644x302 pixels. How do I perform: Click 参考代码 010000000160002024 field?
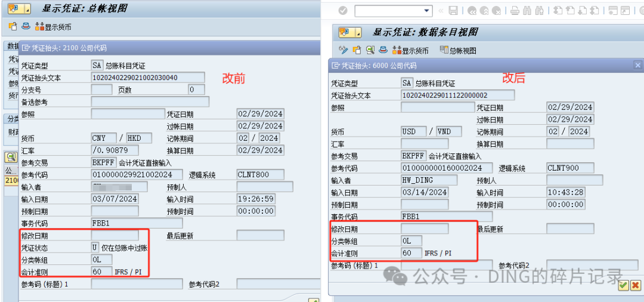pos(447,168)
